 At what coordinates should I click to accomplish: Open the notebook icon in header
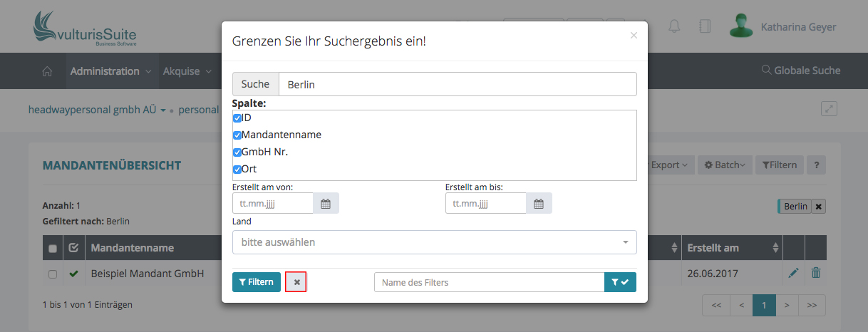coord(705,26)
